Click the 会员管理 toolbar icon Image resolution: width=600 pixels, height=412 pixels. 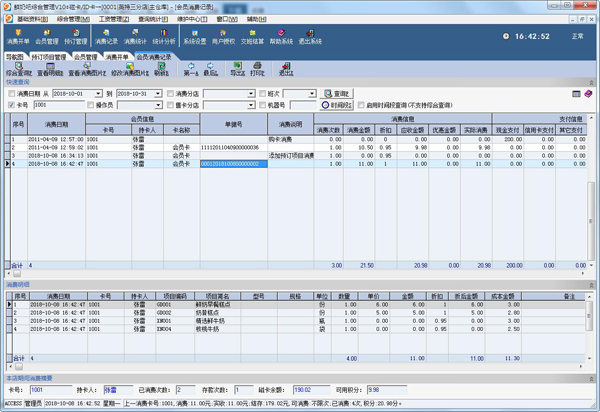pos(47,38)
